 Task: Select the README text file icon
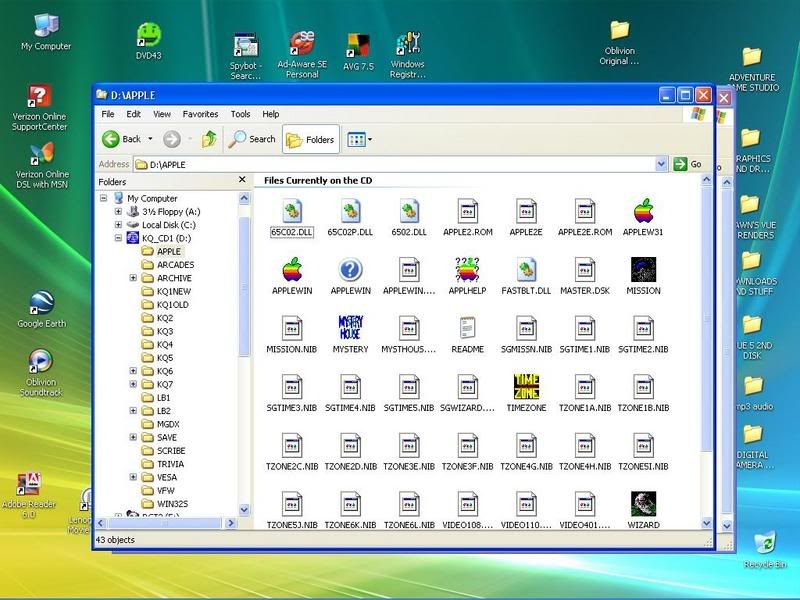pos(468,328)
